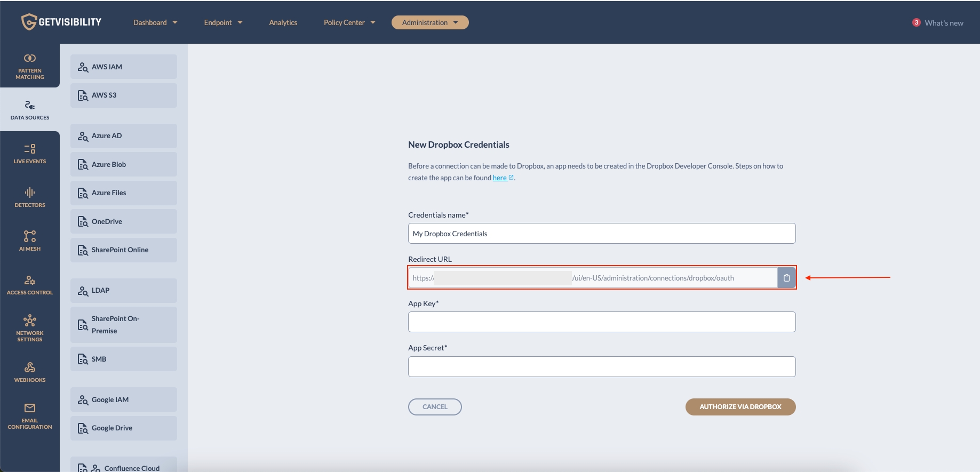Select Google Drive data source

tap(124, 428)
